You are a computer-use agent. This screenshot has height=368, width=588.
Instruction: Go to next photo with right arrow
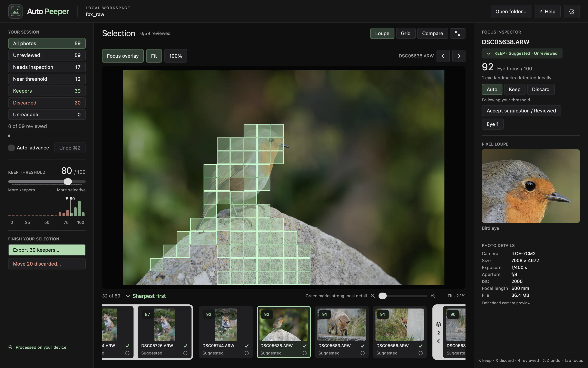pyautogui.click(x=459, y=56)
